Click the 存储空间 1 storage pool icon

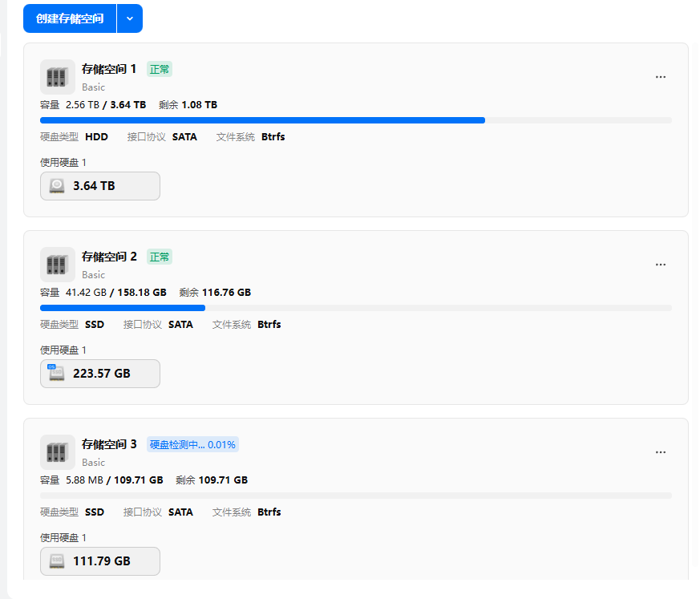click(x=57, y=77)
